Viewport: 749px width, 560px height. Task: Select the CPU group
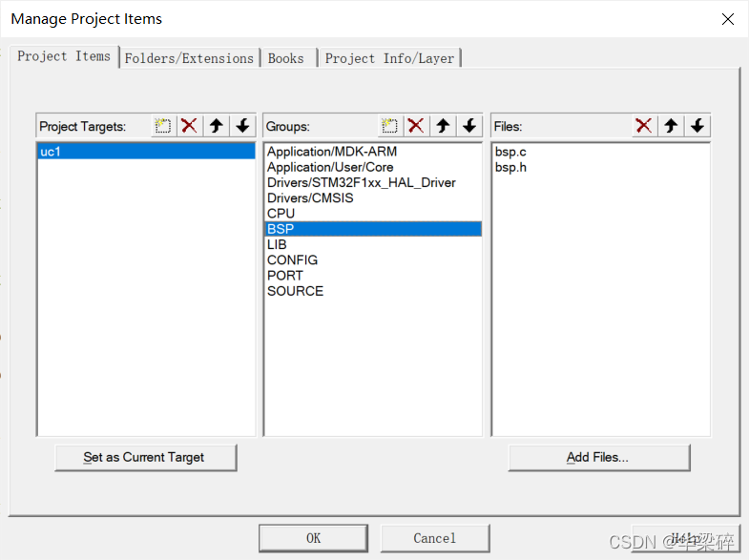click(373, 214)
